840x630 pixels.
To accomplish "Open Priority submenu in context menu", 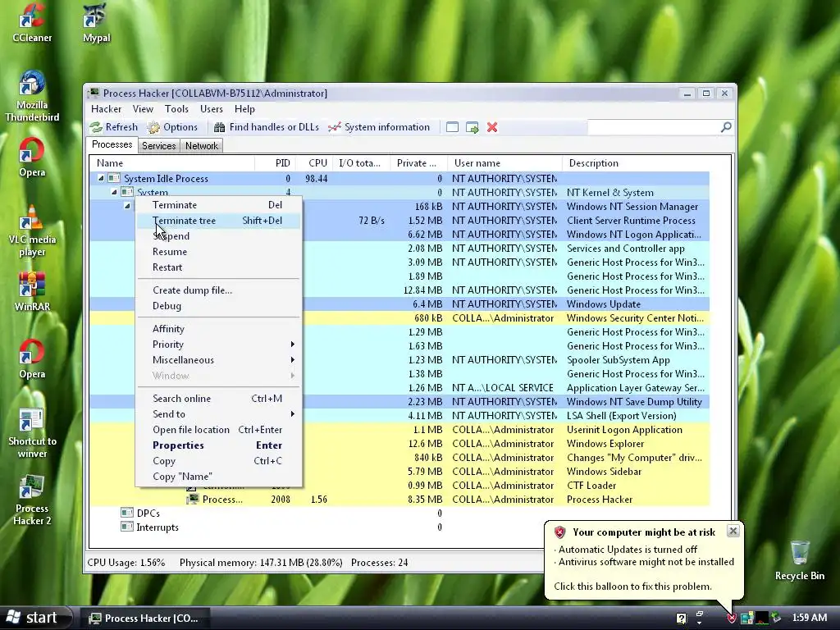I will [218, 345].
